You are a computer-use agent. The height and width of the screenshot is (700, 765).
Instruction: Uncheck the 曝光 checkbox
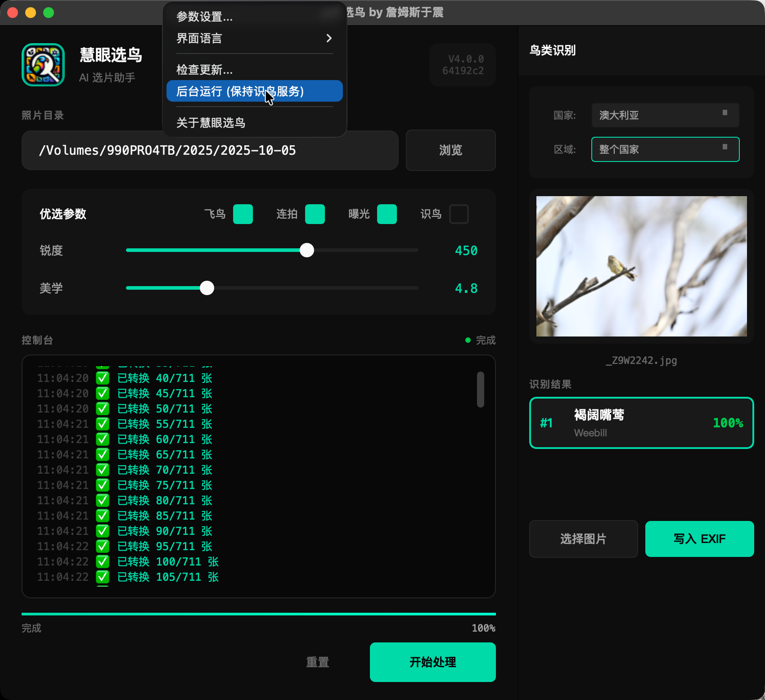click(x=387, y=214)
